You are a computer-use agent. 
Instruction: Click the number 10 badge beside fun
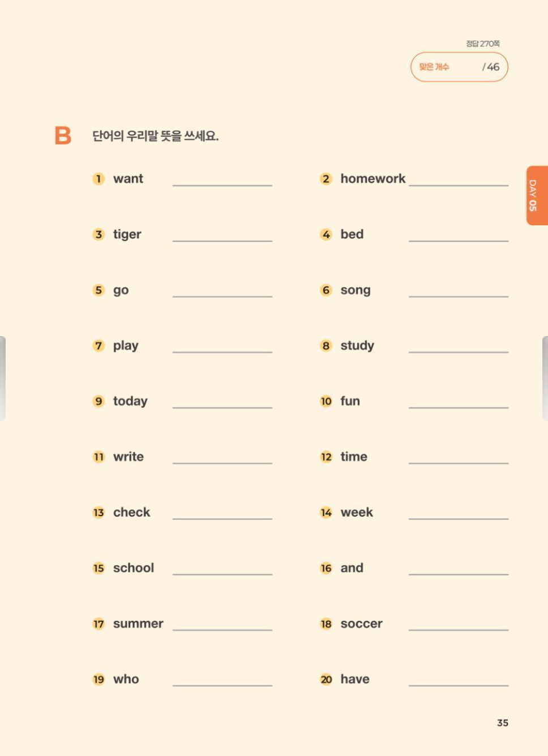(x=326, y=401)
